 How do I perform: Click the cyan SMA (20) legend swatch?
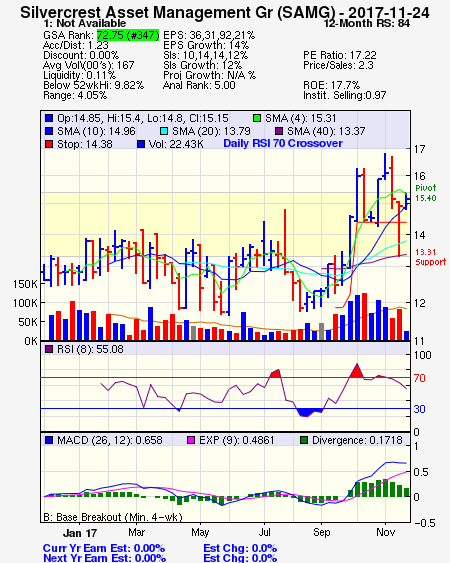164,131
